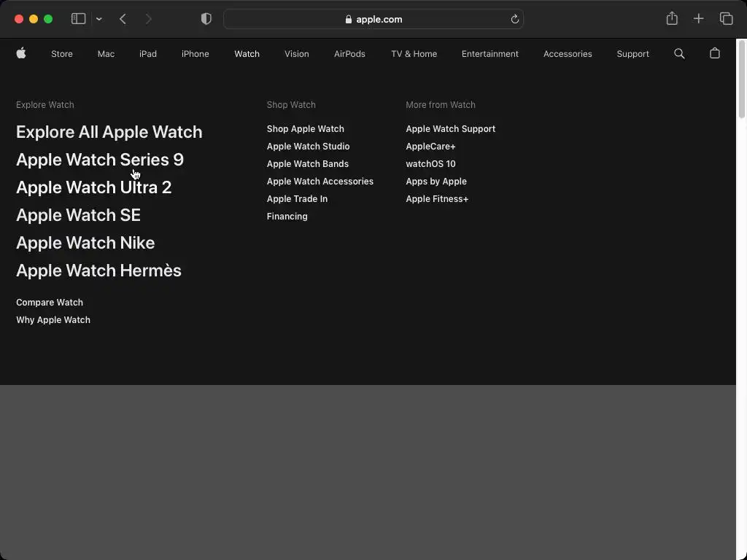Expand the sidebar tab group chevron
The width and height of the screenshot is (747, 560).
pos(99,19)
